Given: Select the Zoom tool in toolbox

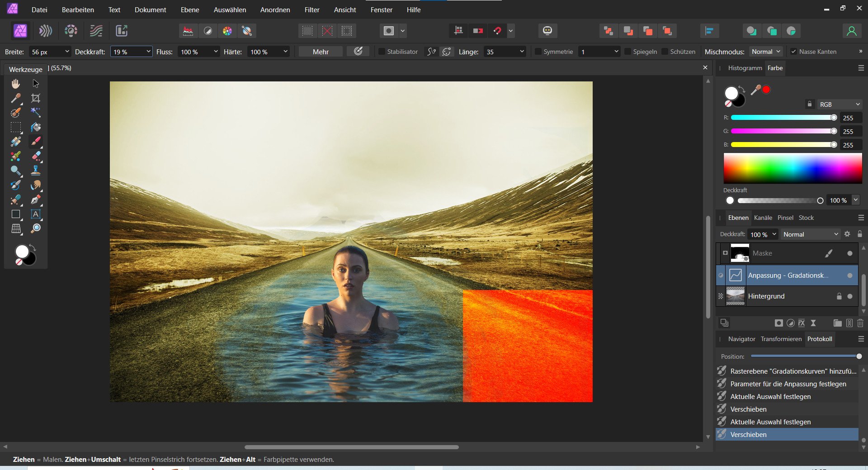Looking at the screenshot, I should pos(36,228).
